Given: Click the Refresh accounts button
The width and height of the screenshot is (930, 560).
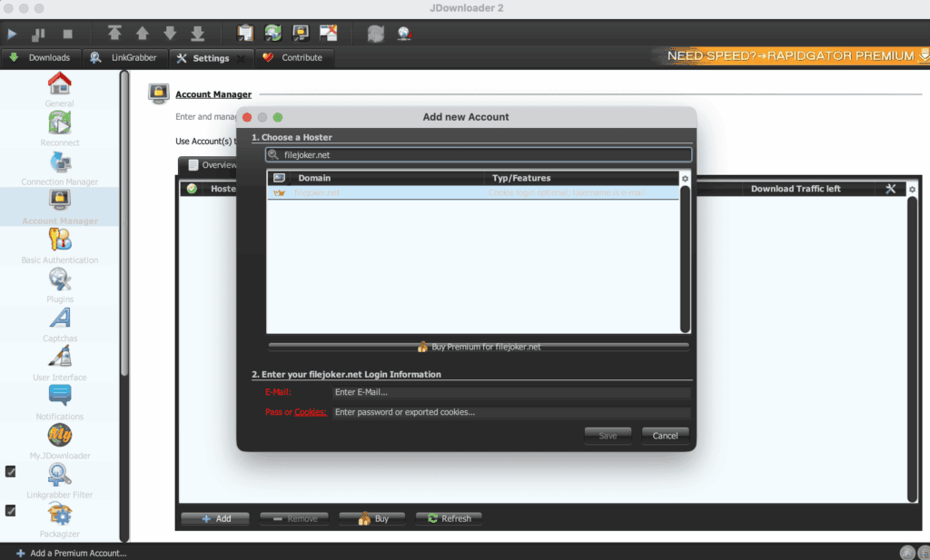Looking at the screenshot, I should [x=449, y=518].
